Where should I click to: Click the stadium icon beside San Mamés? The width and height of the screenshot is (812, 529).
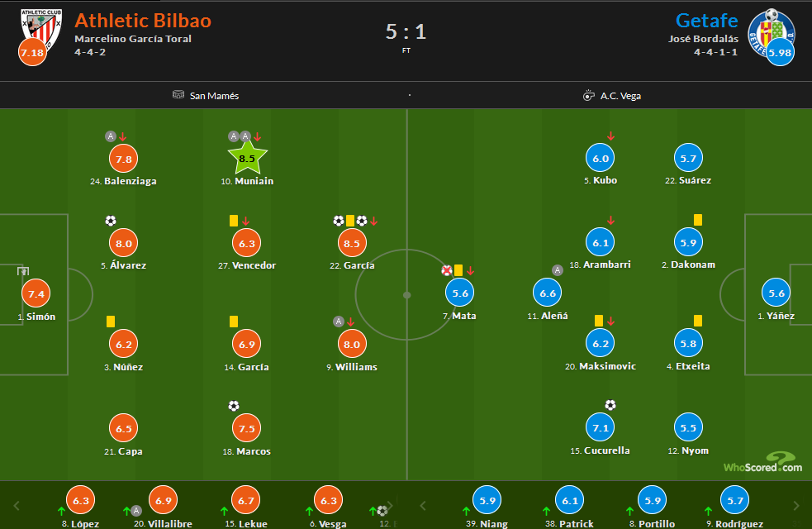coord(178,95)
